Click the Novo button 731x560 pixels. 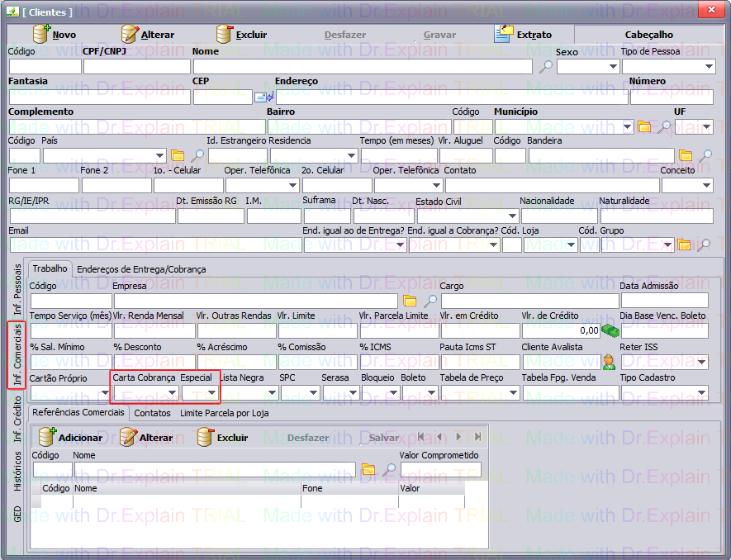coord(55,35)
